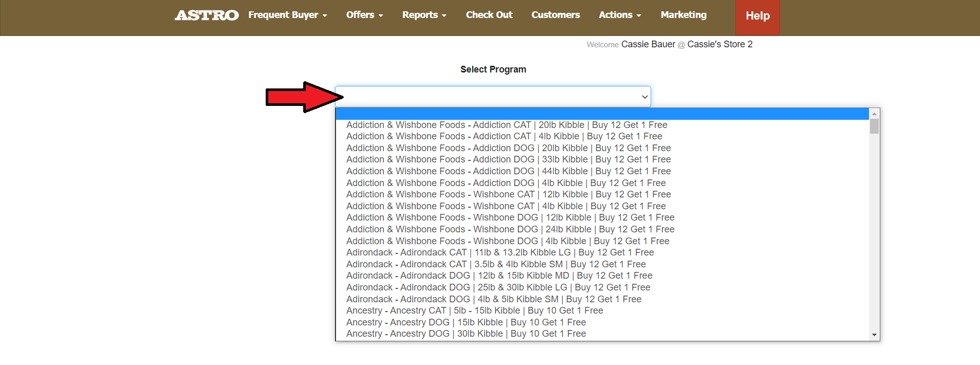The width and height of the screenshot is (980, 365).
Task: Choose Ancestry DOG 15lb Kibble program
Action: point(602,322)
